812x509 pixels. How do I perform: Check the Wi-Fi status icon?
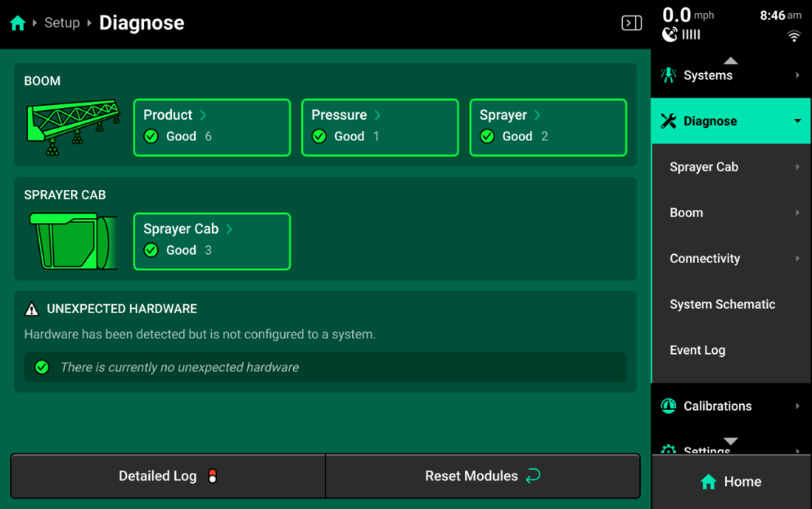point(794,35)
